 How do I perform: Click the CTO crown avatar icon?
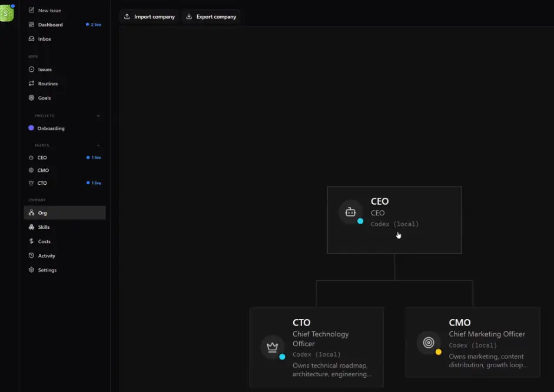273,347
